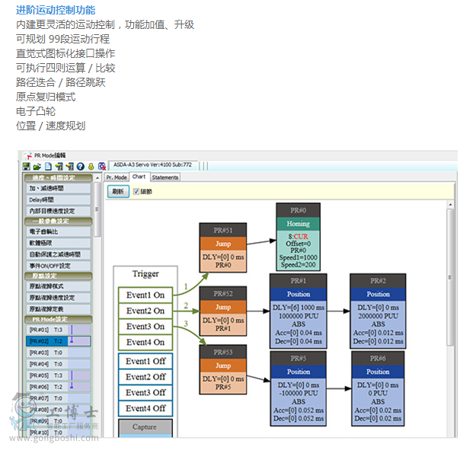This screenshot has height=453, width=476.
Task: Collapse the 速度、時間設定 section header
Action: pos(58,178)
